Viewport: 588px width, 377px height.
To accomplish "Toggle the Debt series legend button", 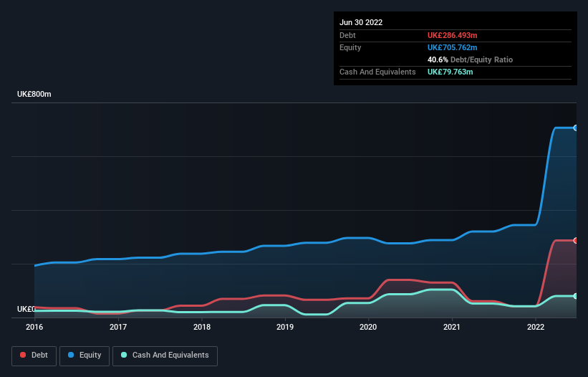I will [x=34, y=355].
